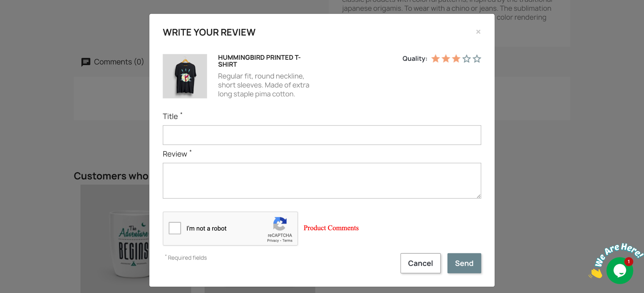Set quality rating to five stars
The height and width of the screenshot is (293, 644).
click(x=477, y=59)
